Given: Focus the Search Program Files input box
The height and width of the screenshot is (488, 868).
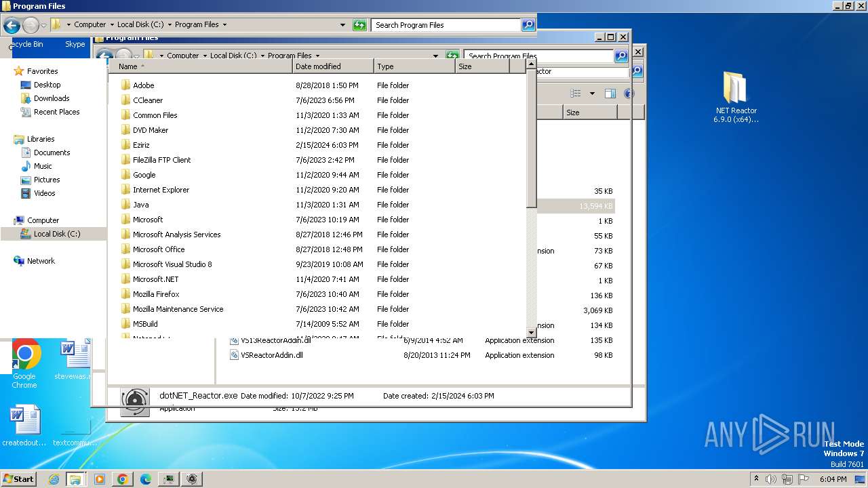Looking at the screenshot, I should (446, 25).
